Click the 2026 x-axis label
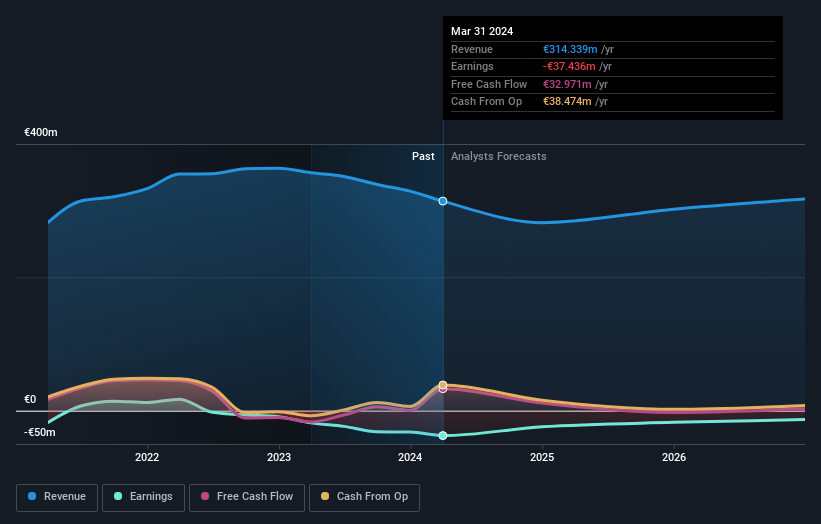 674,457
